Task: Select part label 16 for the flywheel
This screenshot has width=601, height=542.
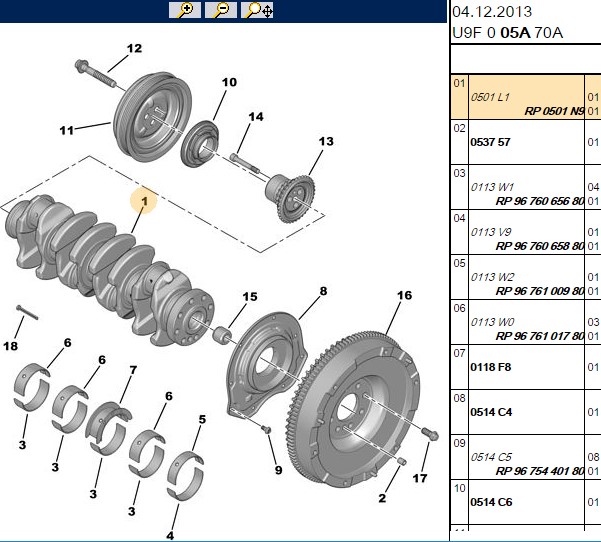Action: [x=404, y=295]
